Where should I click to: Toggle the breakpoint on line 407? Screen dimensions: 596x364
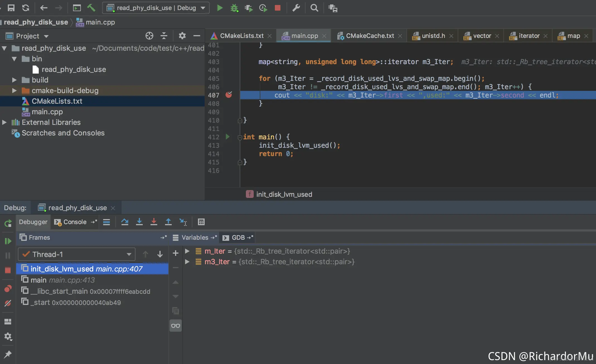(x=229, y=95)
